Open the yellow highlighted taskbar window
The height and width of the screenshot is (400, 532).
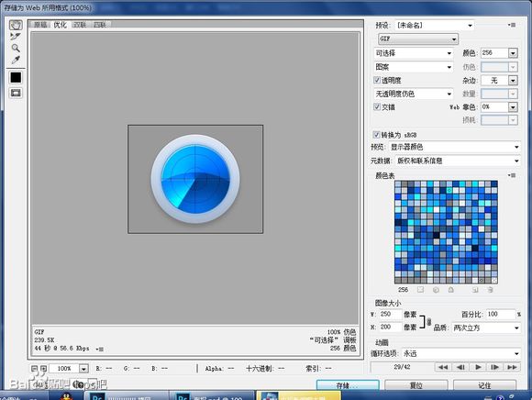pos(298,395)
